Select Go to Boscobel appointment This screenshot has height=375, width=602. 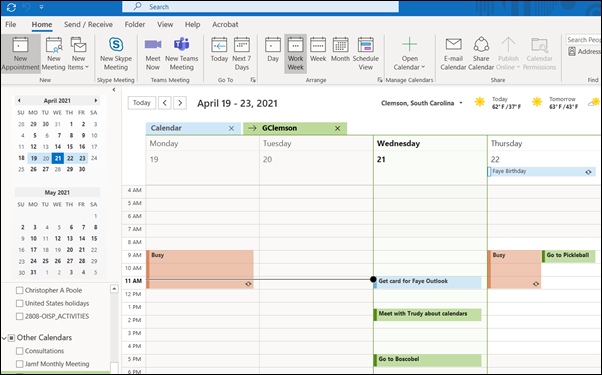427,360
